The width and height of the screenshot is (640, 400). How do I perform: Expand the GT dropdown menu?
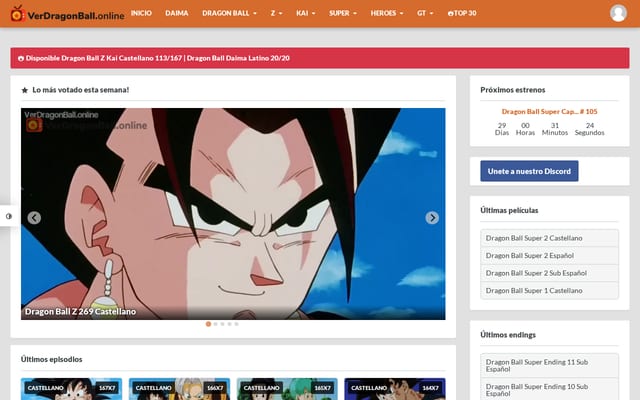click(425, 13)
